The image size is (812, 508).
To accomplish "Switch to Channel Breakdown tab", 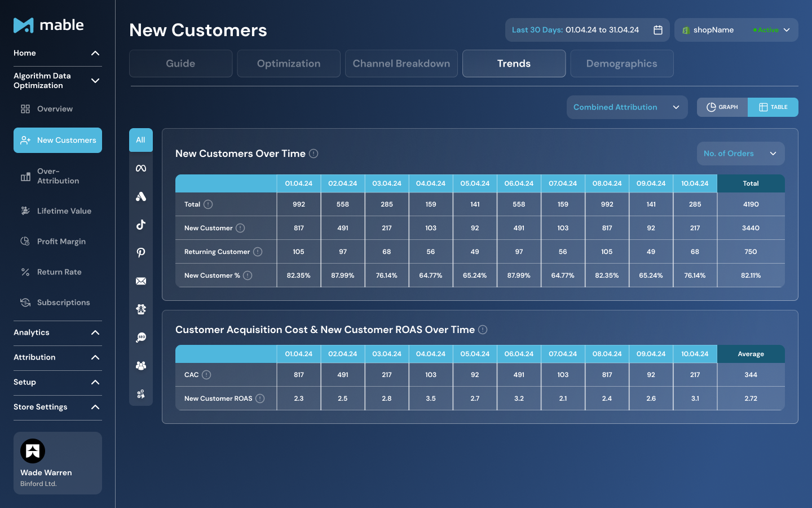I will (401, 63).
